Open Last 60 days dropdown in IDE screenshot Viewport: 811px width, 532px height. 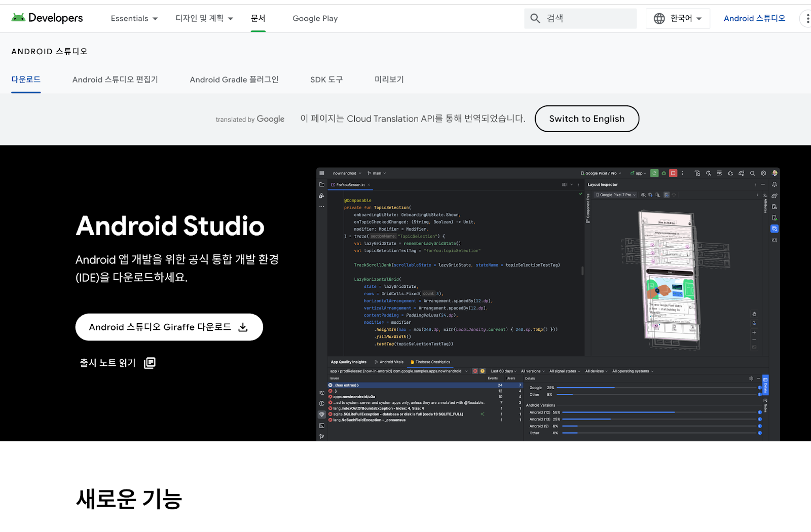[503, 371]
